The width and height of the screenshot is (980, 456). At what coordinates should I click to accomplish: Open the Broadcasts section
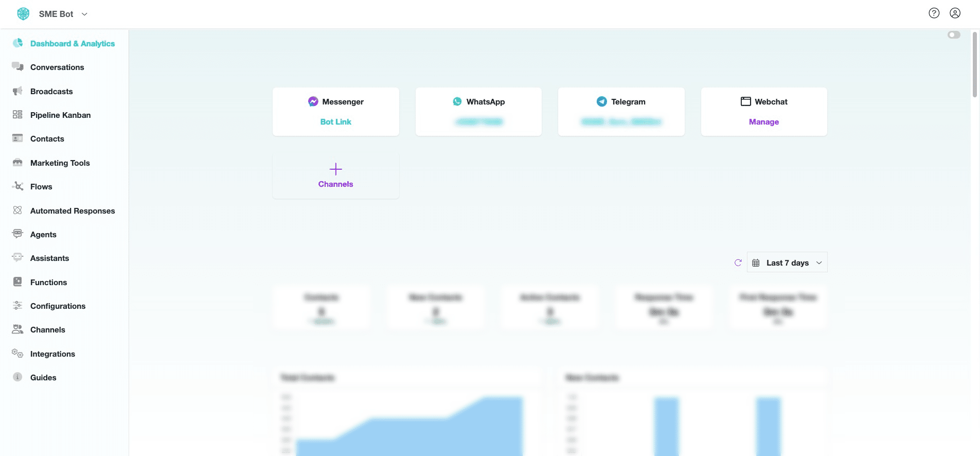pos(51,92)
